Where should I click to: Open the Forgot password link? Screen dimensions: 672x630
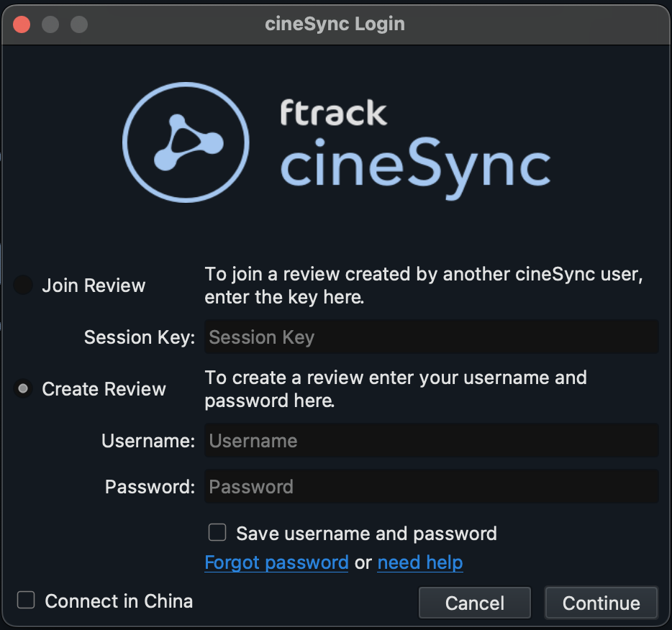276,562
